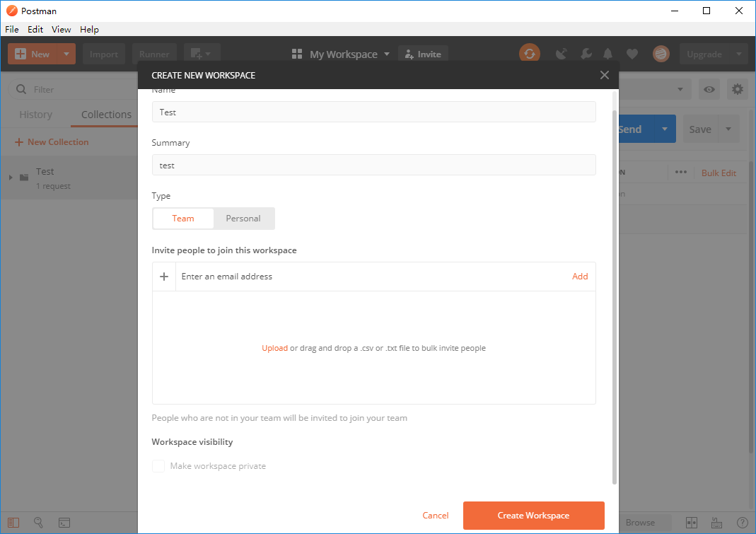Viewport: 756px width, 534px height.
Task: Open the user avatar menu
Action: 661,54
